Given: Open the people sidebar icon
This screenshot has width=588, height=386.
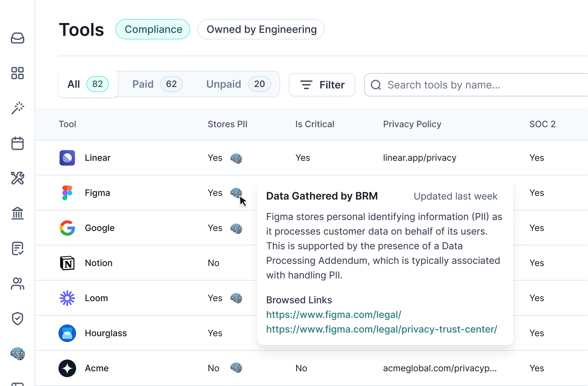Looking at the screenshot, I should pyautogui.click(x=17, y=284).
